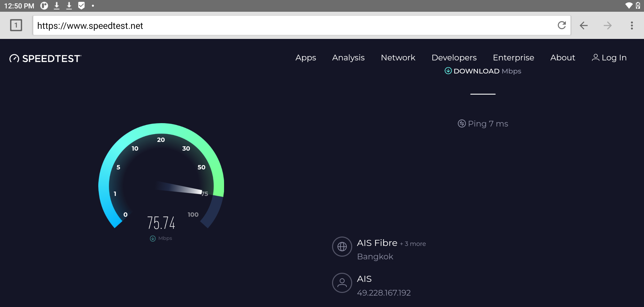644x307 pixels.
Task: Click the AIS provider name
Action: 364,279
